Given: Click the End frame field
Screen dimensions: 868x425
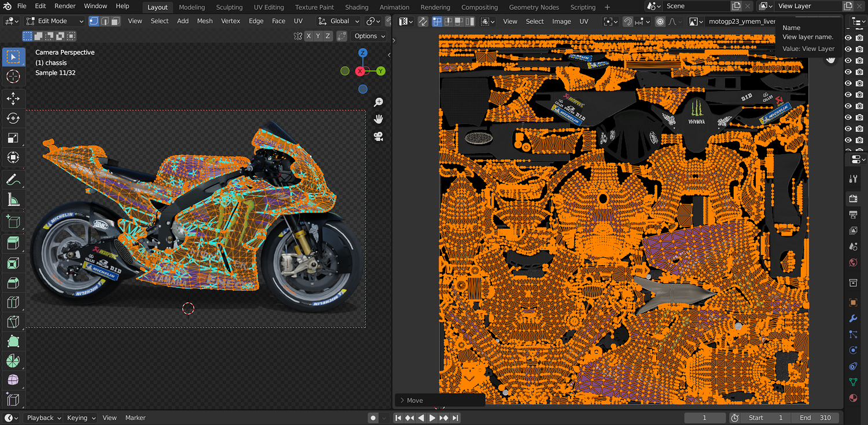Looking at the screenshot, I should pos(815,418).
